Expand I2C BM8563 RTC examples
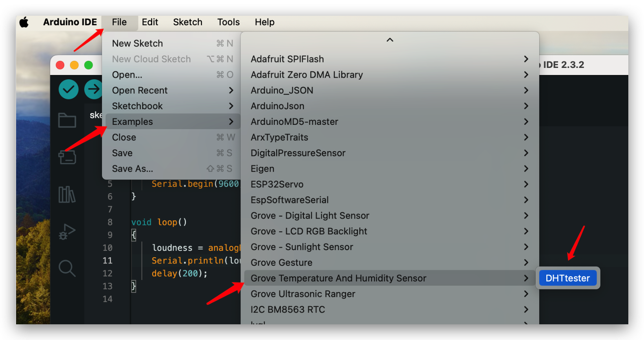The image size is (644, 340). (390, 309)
